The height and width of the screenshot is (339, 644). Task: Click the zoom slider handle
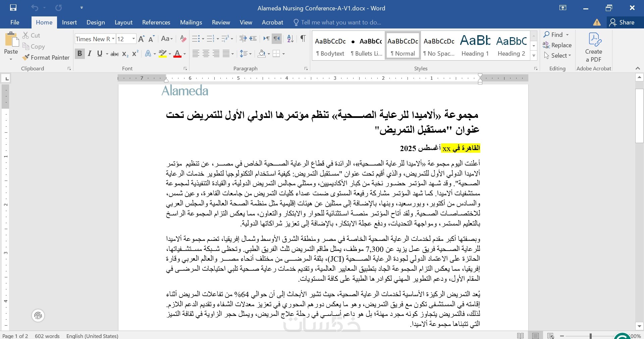pos(590,336)
